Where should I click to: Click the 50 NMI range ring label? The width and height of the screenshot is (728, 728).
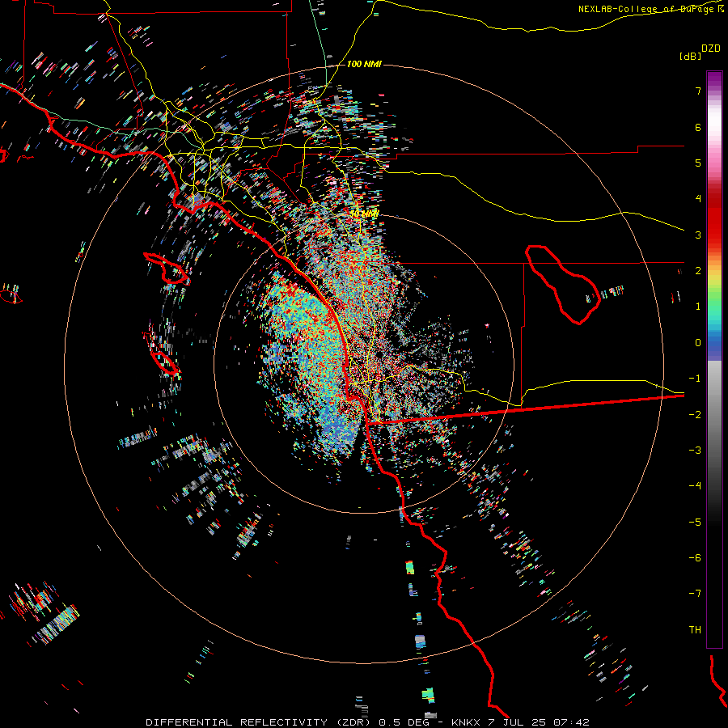click(x=365, y=214)
